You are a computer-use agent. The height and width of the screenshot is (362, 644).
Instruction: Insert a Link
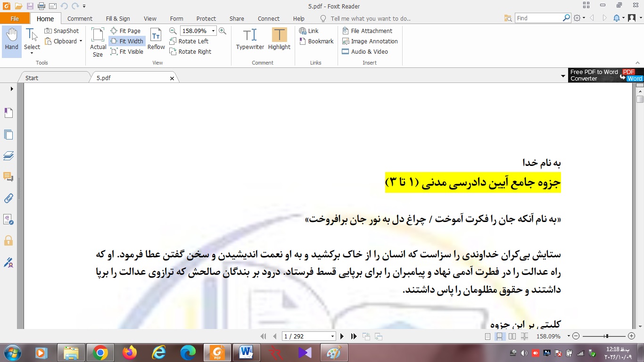[x=309, y=31]
